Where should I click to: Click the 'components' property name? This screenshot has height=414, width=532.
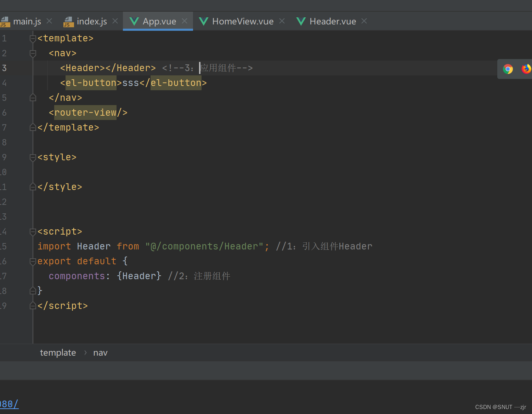click(x=77, y=276)
